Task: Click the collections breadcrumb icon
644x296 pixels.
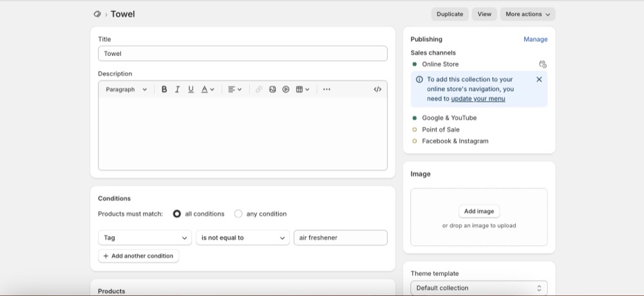Action: tap(97, 14)
